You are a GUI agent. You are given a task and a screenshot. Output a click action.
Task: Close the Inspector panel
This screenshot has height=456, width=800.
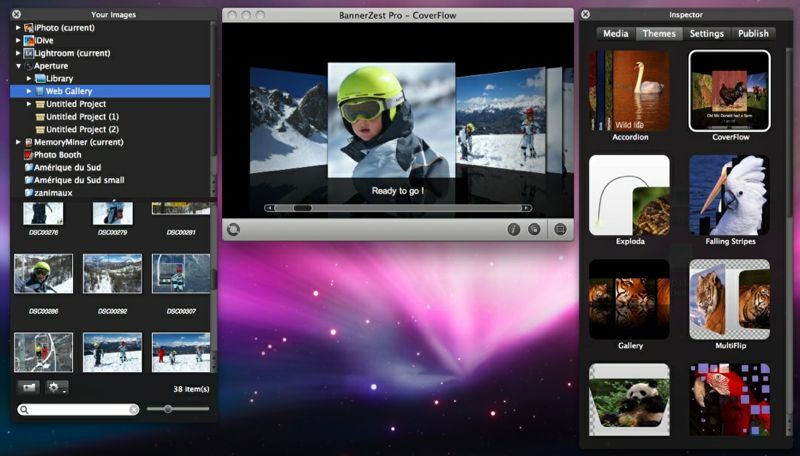point(586,14)
